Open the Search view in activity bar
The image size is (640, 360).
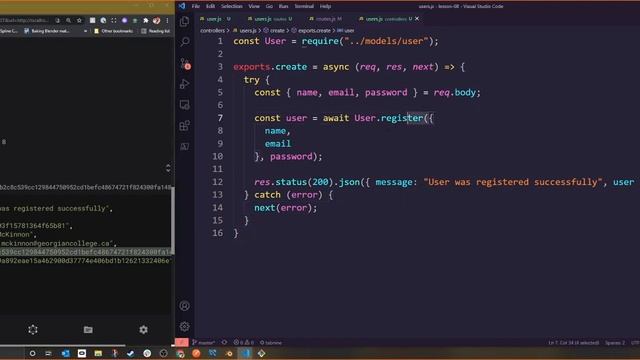tap(184, 42)
